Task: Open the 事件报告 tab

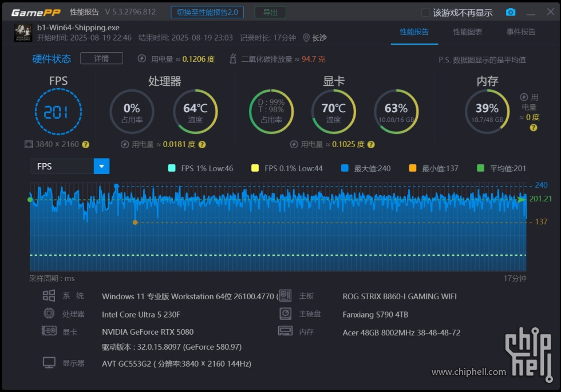Action: tap(521, 32)
